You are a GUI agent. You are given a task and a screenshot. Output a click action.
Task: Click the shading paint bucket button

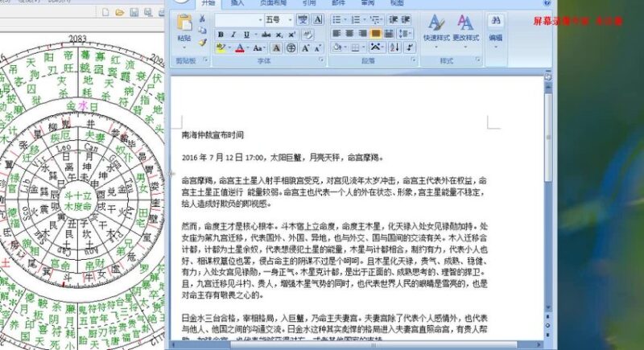pyautogui.click(x=337, y=47)
